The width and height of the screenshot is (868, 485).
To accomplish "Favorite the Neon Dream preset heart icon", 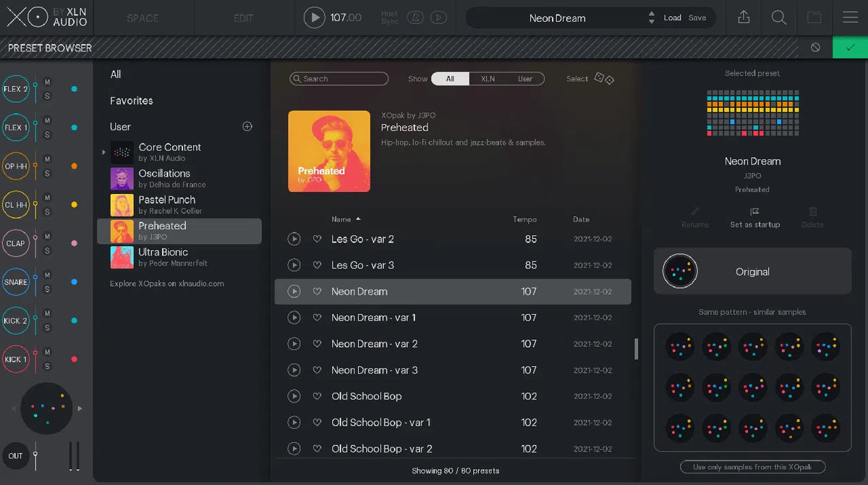I will (x=318, y=291).
